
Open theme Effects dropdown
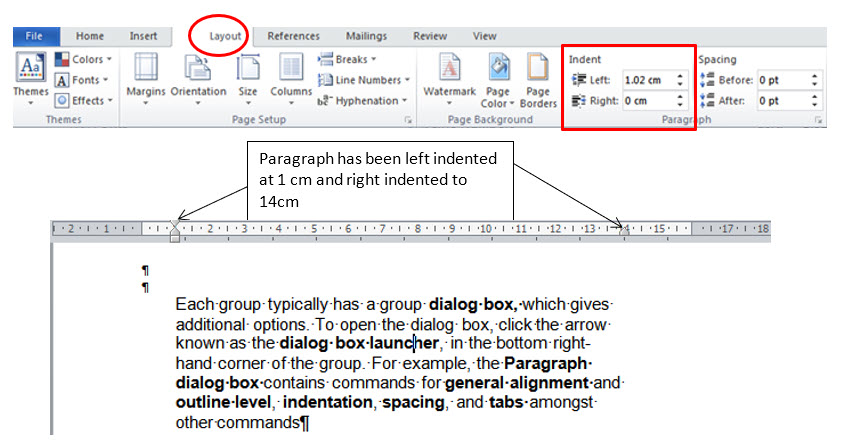point(83,101)
